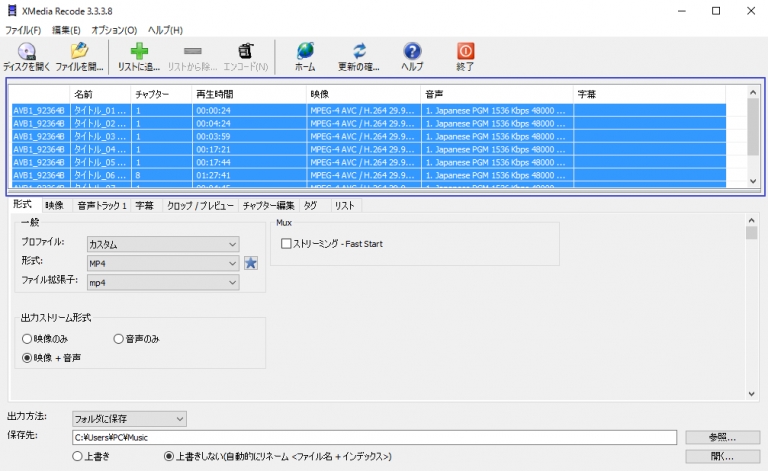This screenshot has height=471, width=768.
Task: Start encoding with エンコード icon
Action: pyautogui.click(x=245, y=51)
